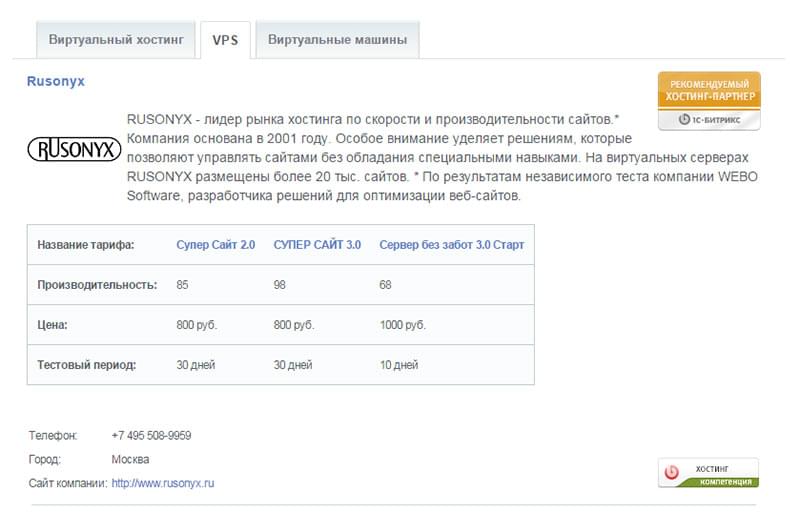Click performance value 98
The width and height of the screenshot is (800, 512).
279,285
